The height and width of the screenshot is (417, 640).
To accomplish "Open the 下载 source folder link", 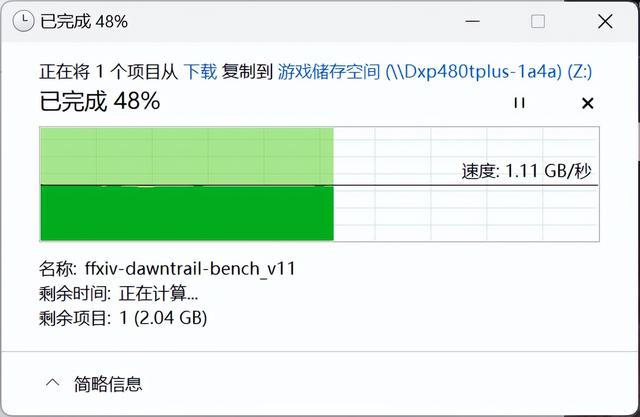I will 200,72.
